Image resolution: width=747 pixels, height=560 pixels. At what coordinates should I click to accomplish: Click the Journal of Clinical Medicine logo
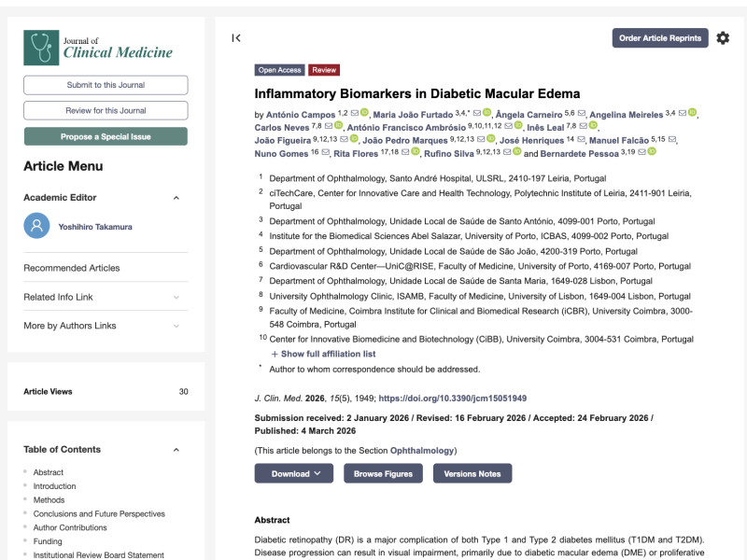tap(98, 47)
